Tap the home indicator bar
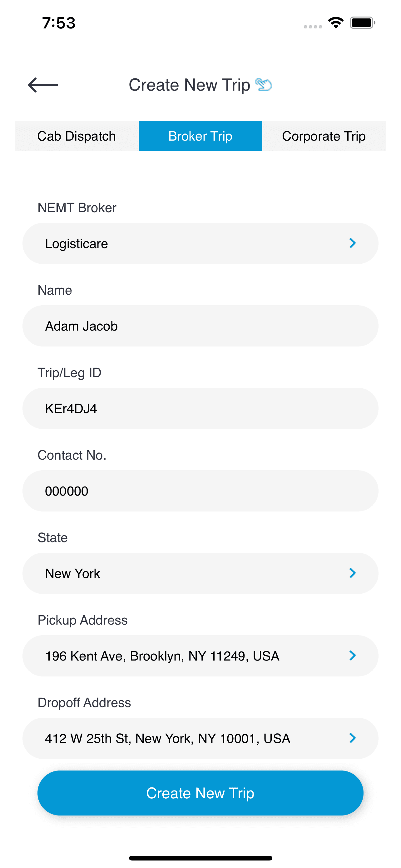 (x=200, y=858)
